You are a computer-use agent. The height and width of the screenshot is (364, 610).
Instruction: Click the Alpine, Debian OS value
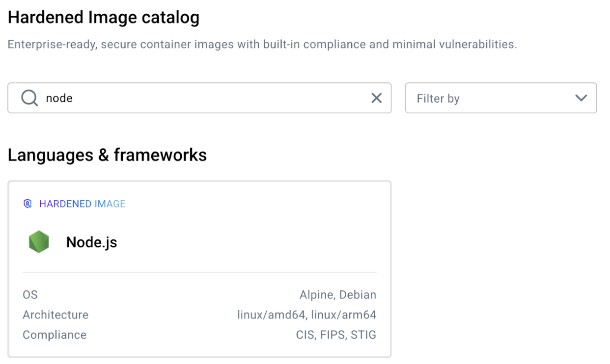tap(338, 295)
